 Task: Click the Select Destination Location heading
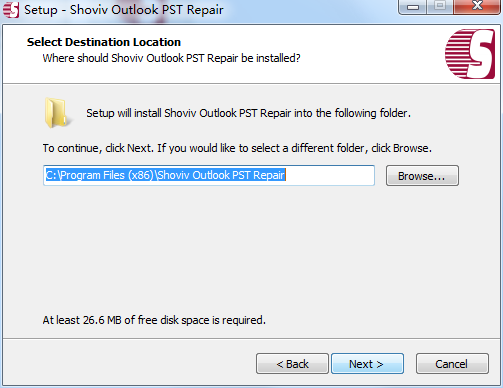click(104, 42)
